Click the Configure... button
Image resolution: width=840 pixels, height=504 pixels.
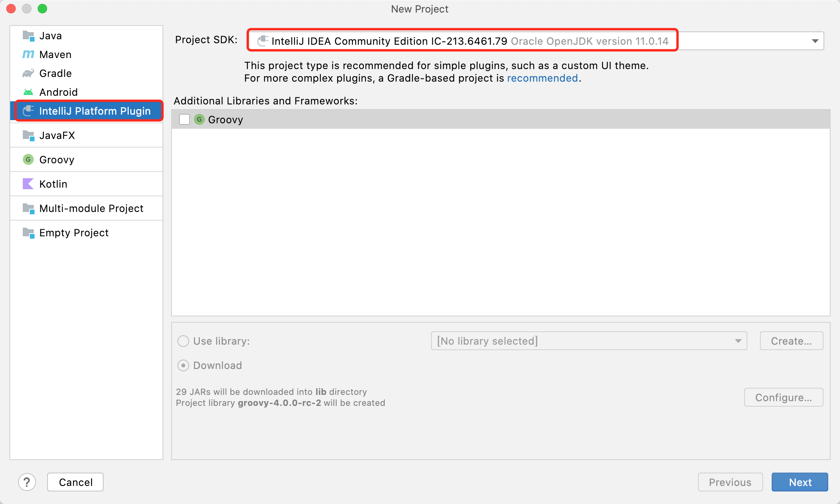tap(783, 397)
